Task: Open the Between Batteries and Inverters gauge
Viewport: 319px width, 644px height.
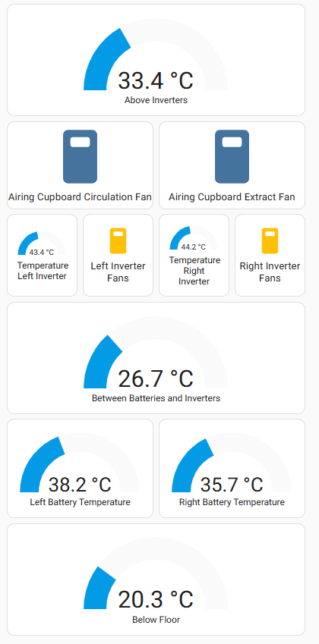Action: (156, 358)
